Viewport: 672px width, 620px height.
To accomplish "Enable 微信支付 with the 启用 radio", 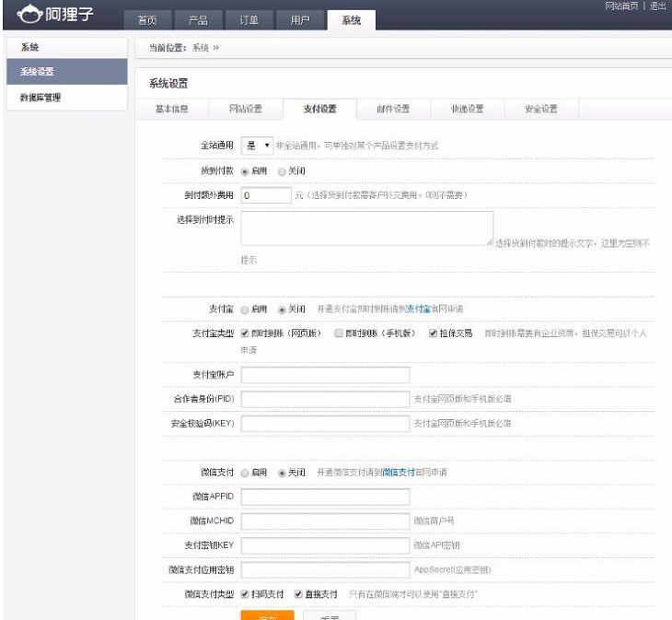I will coord(245,473).
